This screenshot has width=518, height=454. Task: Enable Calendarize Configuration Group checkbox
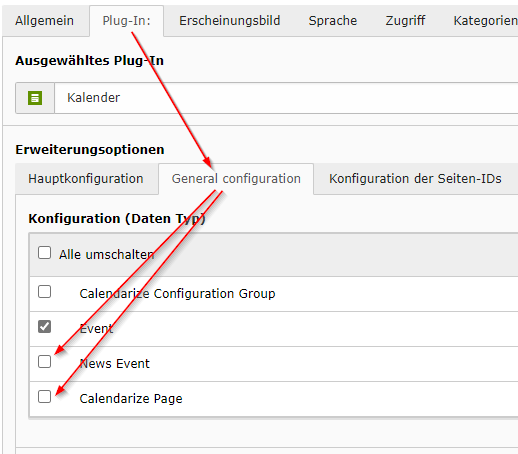[44, 292]
